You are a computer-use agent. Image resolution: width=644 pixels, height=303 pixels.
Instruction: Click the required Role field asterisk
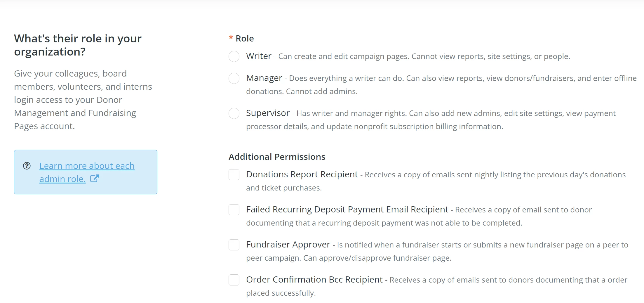[230, 38]
